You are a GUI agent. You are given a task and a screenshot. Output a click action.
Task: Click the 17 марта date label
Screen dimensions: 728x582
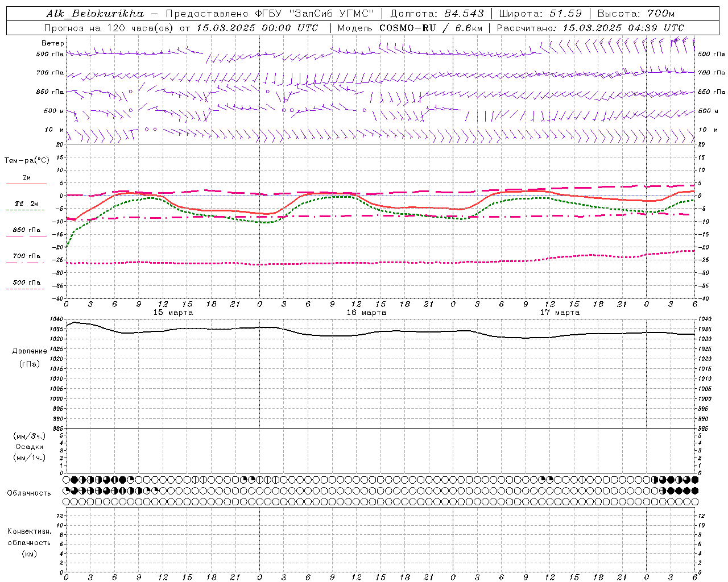(560, 313)
